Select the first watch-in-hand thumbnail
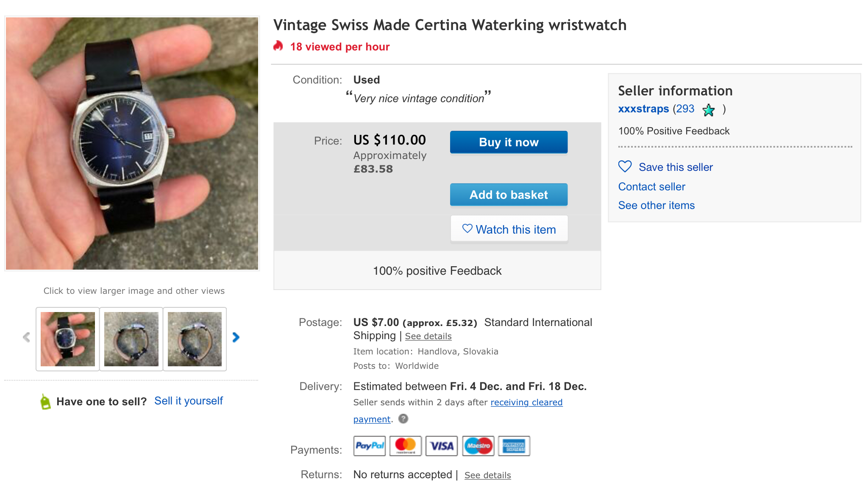The image size is (868, 485). (x=68, y=339)
